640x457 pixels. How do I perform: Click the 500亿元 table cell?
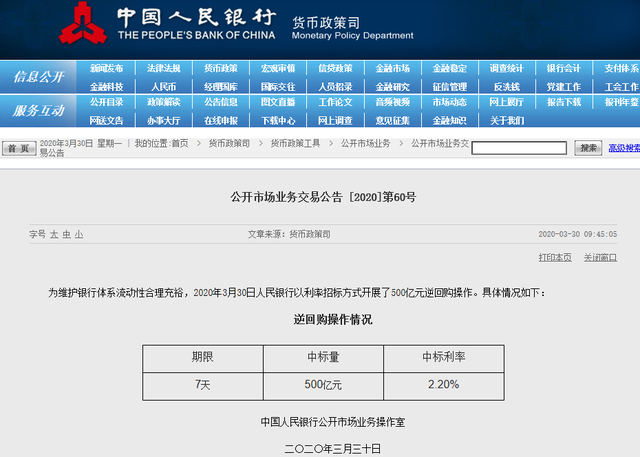(x=323, y=386)
